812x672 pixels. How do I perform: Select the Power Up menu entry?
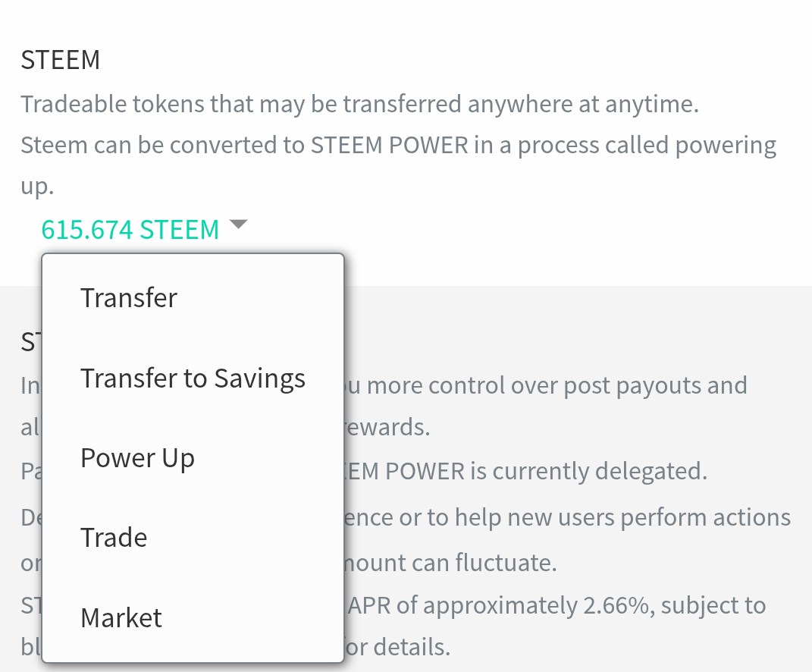point(137,458)
